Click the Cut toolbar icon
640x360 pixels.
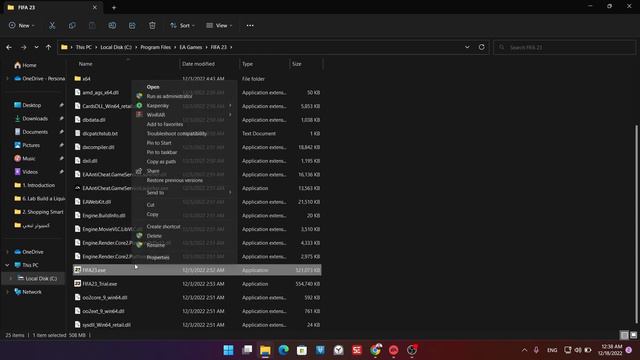pos(52,25)
